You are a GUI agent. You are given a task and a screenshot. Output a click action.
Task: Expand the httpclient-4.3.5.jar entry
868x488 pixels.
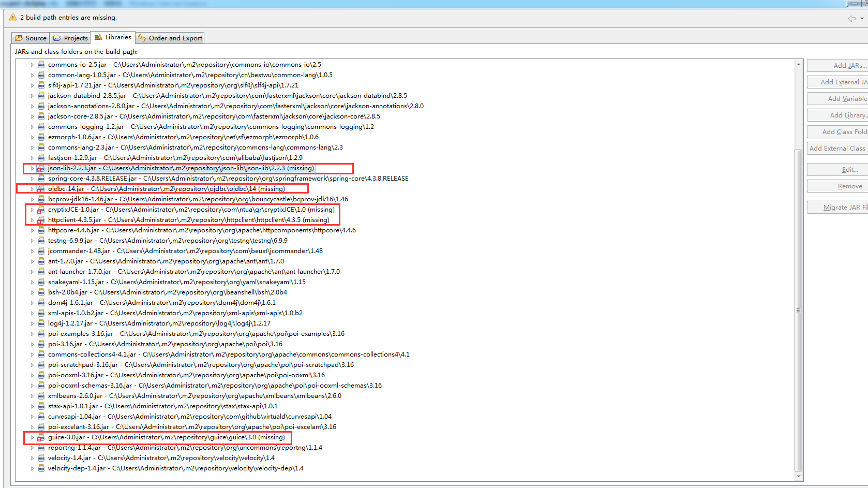coord(32,220)
